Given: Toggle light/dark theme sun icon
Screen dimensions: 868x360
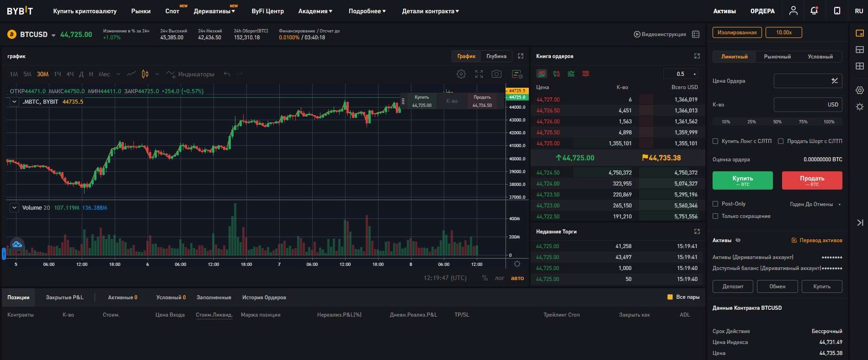Looking at the screenshot, I should 859,107.
